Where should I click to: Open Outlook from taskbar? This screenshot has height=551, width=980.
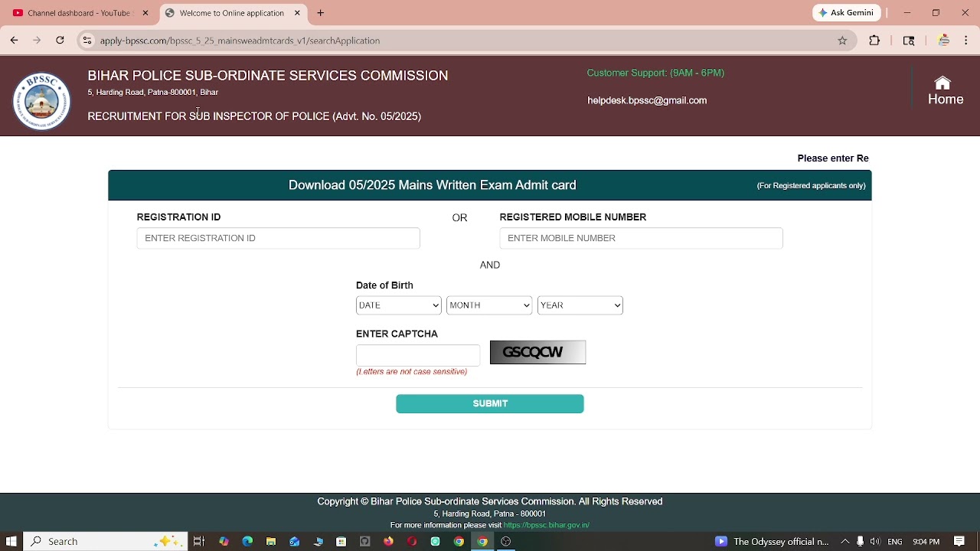[295, 541]
